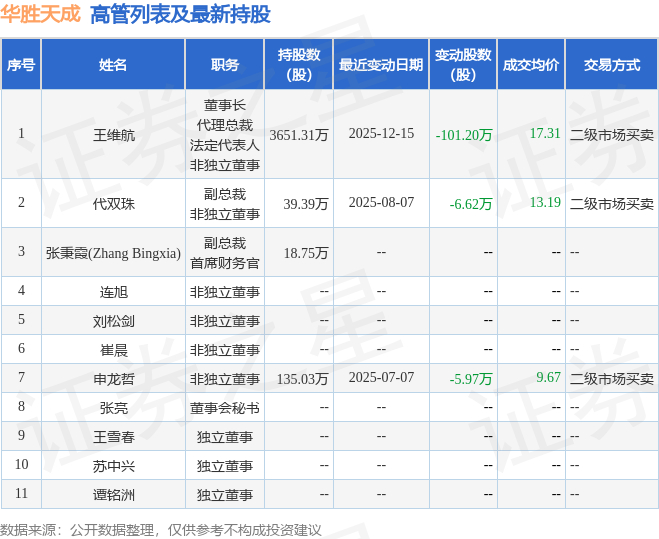This screenshot has width=659, height=539.
Task: Click the name 王维航
Action: click(114, 135)
